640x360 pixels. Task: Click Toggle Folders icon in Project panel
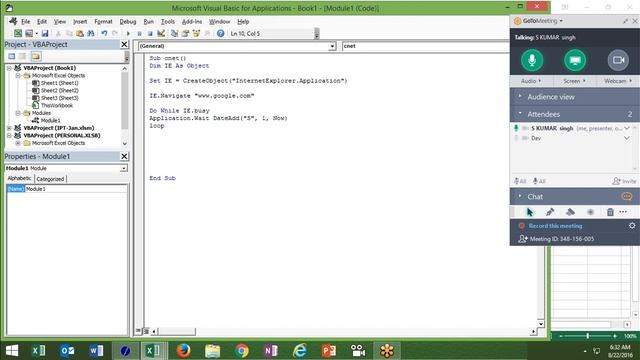point(36,56)
